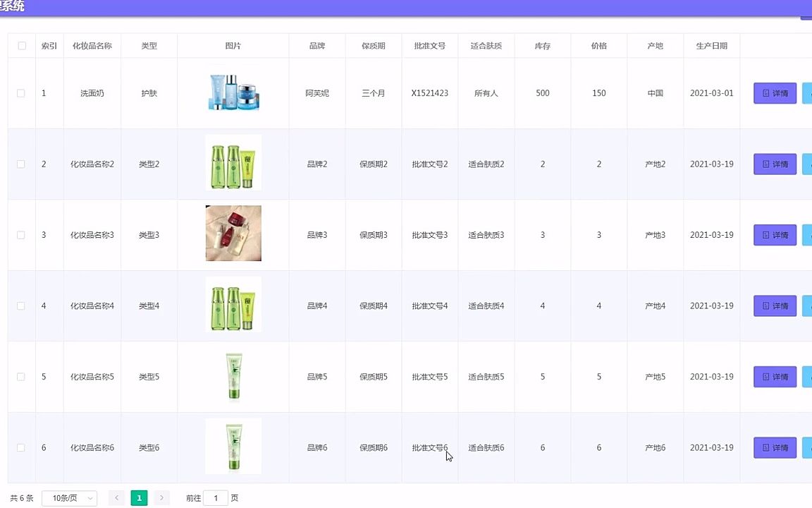
Task: Check the select-all checkbox in the table header
Action: tap(22, 45)
